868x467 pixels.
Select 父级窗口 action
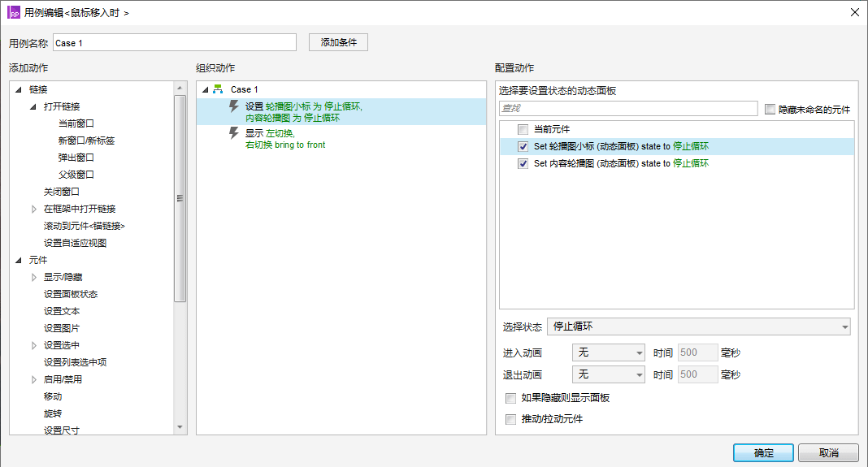[x=76, y=175]
